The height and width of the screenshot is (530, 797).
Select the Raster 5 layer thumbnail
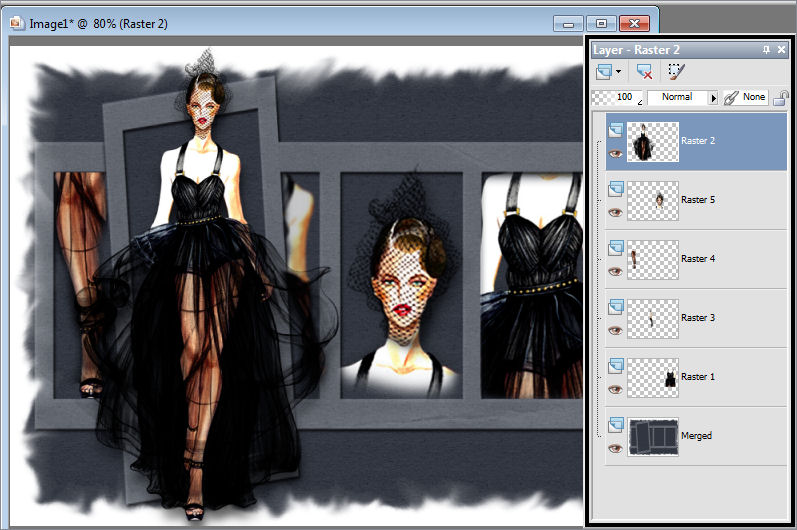point(653,201)
